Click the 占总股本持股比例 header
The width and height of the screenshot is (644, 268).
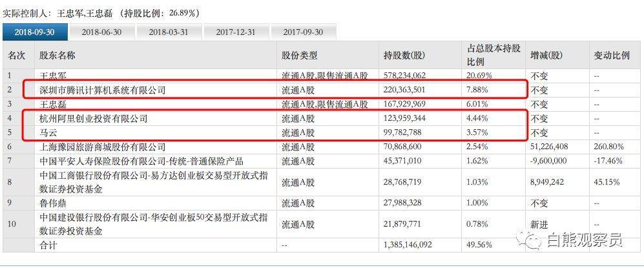[x=493, y=55]
